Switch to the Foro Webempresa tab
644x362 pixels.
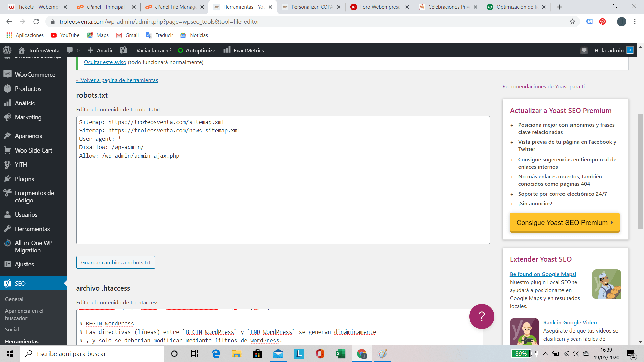(x=380, y=7)
